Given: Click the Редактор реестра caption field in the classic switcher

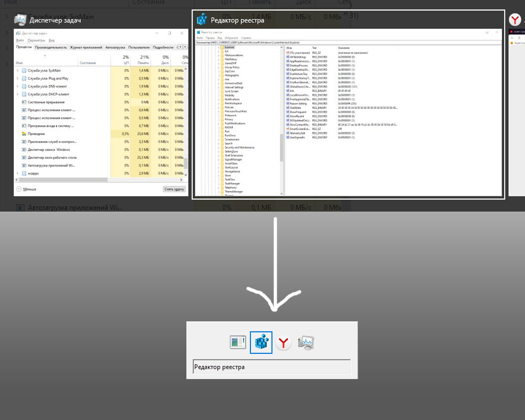Looking at the screenshot, I should pos(272,367).
